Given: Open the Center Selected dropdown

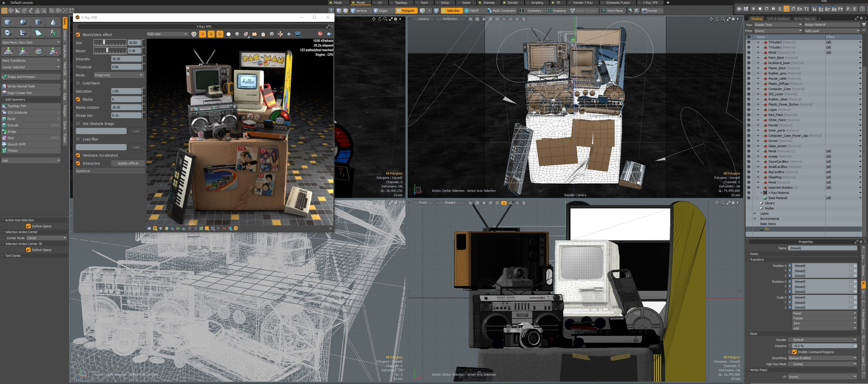Looking at the screenshot, I should [31, 67].
